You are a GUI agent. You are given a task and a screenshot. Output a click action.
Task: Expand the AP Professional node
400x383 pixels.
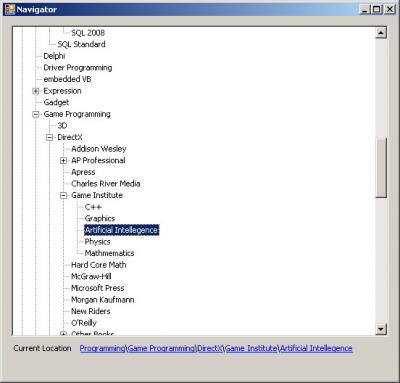(x=63, y=161)
